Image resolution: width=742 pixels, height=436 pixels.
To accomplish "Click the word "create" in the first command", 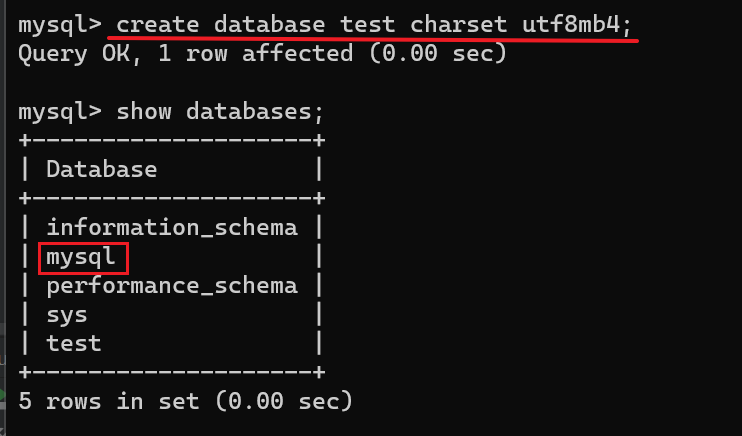I will click(x=158, y=24).
